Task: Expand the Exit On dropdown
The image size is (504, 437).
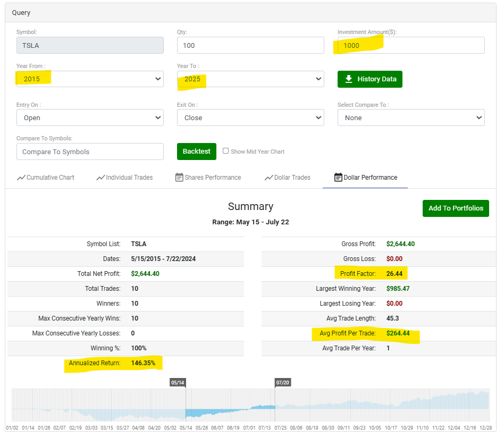Action: tap(250, 117)
